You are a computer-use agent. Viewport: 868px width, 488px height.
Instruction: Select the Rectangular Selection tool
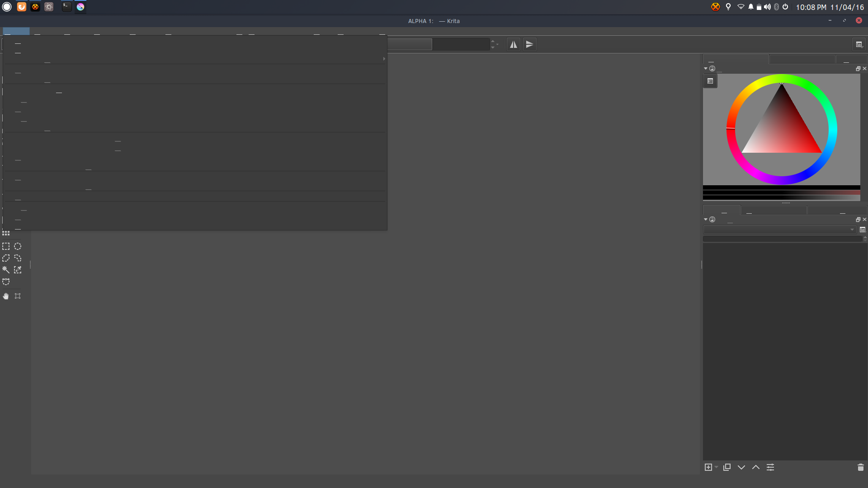click(6, 246)
